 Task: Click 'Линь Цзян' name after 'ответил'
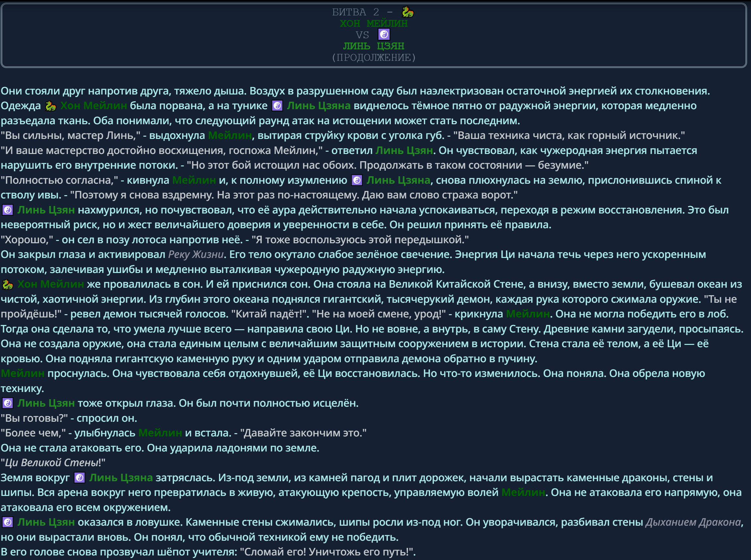click(404, 150)
